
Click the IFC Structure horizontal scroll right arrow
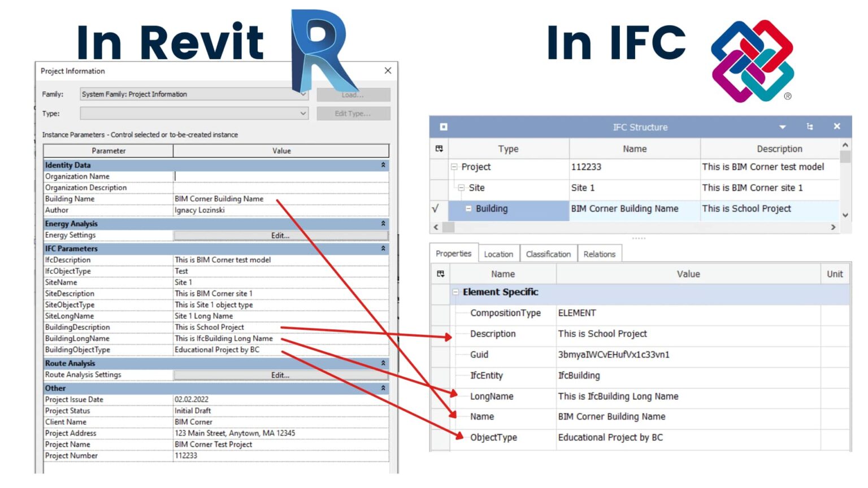pyautogui.click(x=833, y=227)
